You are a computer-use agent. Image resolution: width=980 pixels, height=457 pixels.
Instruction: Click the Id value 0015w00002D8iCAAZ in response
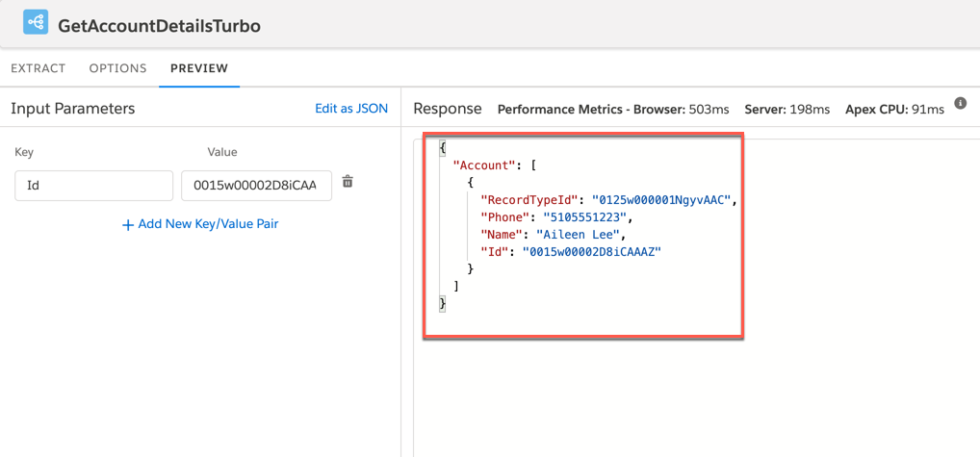tap(591, 252)
